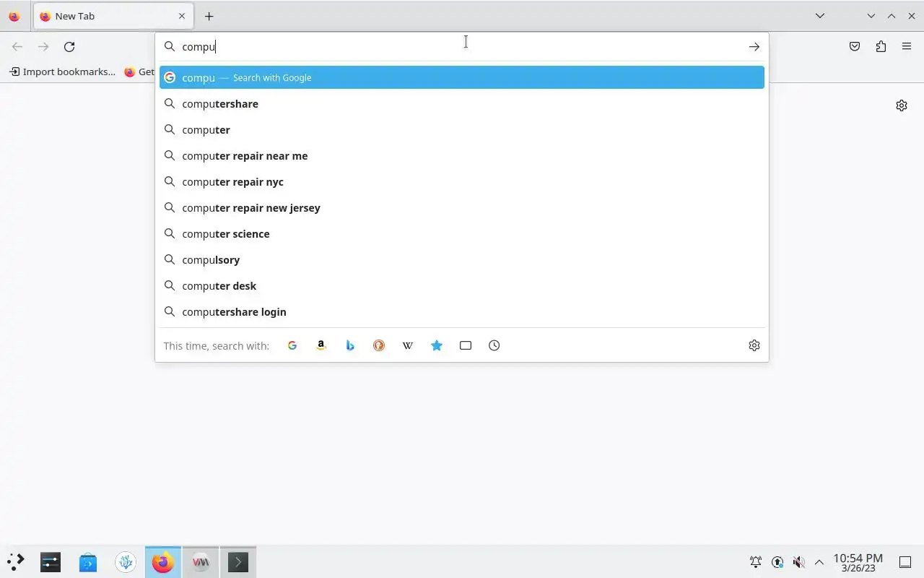The width and height of the screenshot is (924, 578).
Task: Open a new tab with plus button
Action: coord(209,16)
